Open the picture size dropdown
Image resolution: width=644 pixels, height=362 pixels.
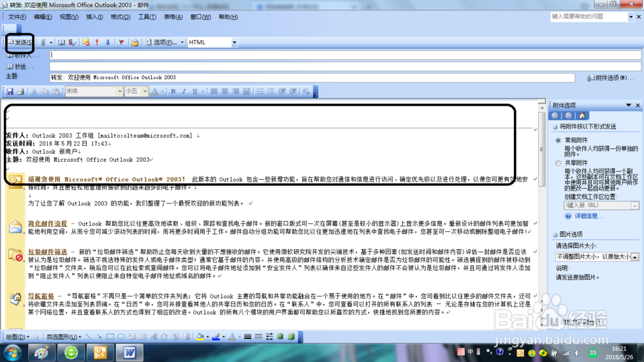635,257
